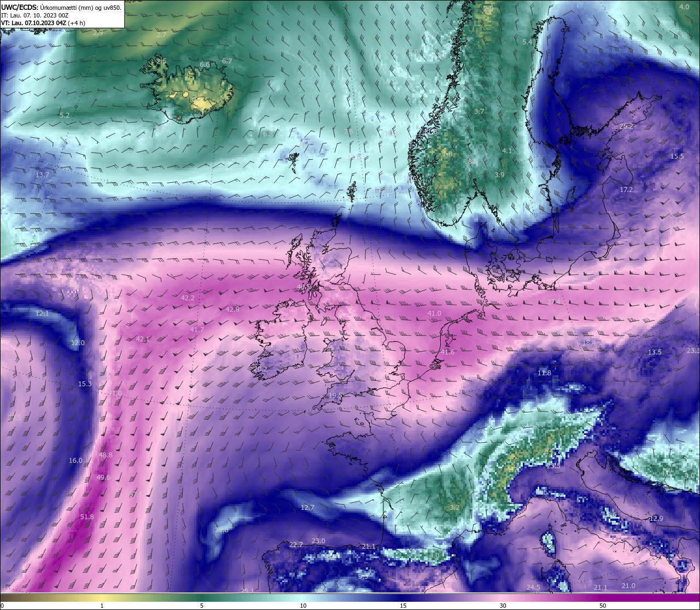Click the '30' tick on the color scale
The image size is (700, 610).
pos(503,606)
